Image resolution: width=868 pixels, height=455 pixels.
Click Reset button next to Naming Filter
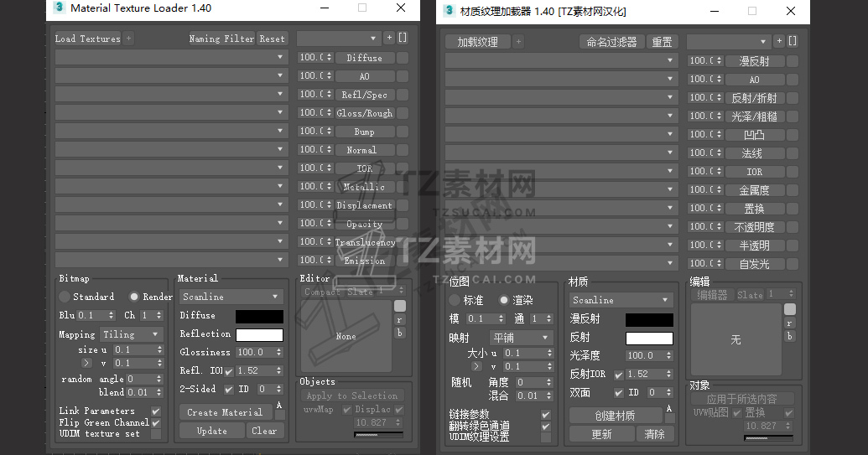tap(273, 39)
